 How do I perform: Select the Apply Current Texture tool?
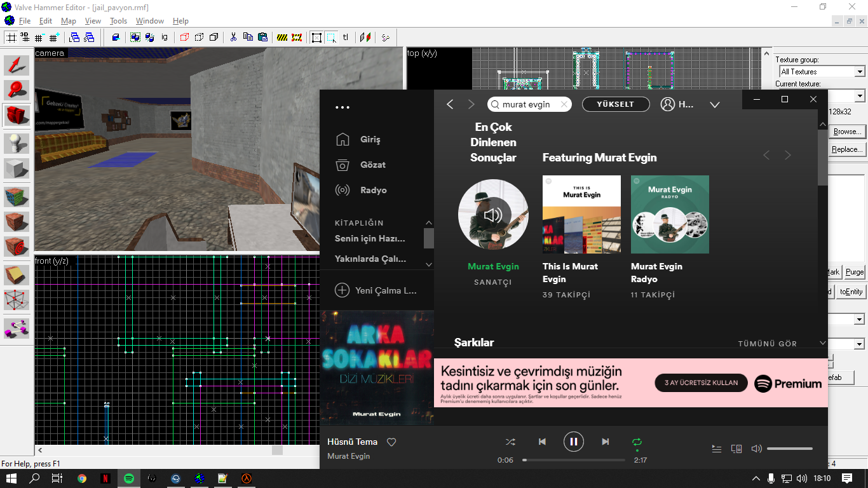[x=17, y=222]
